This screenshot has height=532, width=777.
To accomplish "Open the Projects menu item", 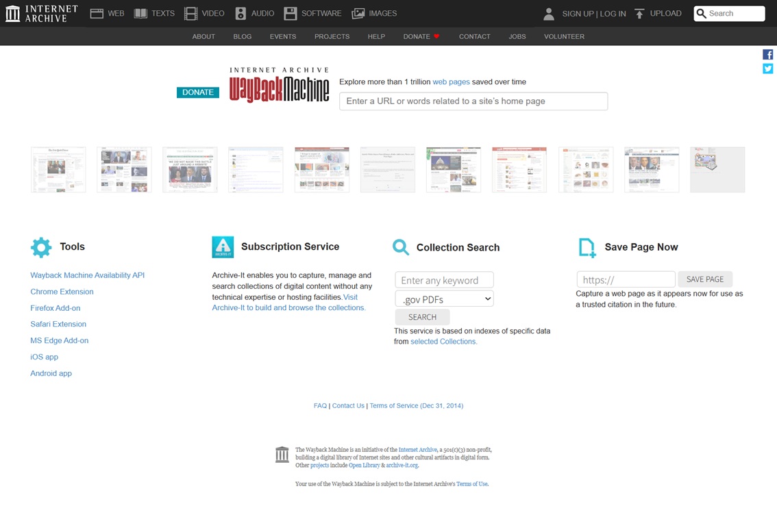I will pyautogui.click(x=332, y=36).
